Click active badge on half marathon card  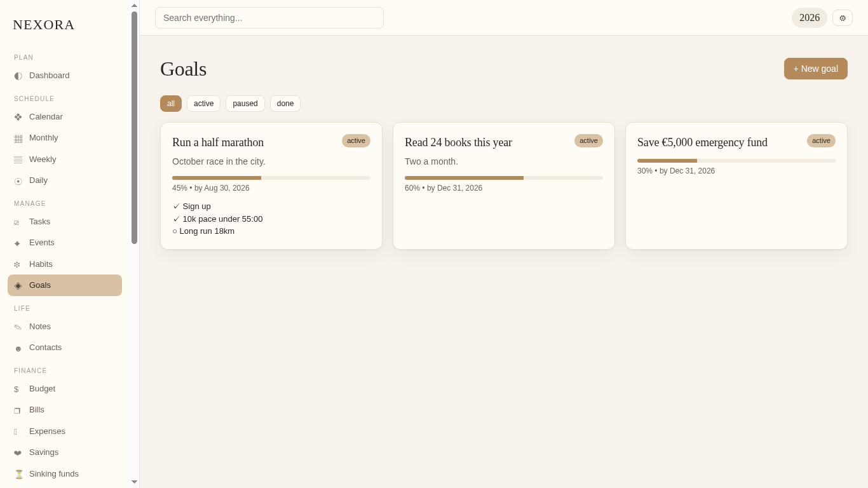(x=356, y=141)
